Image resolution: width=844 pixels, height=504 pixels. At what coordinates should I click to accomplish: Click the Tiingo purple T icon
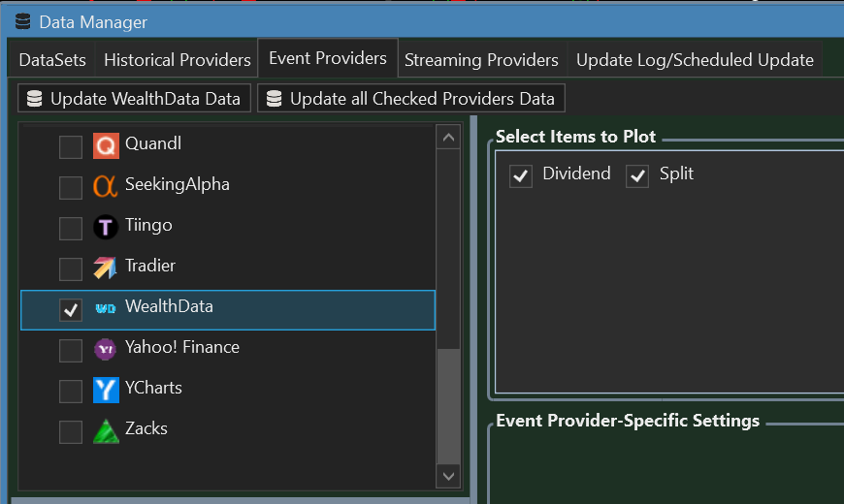[x=106, y=227]
